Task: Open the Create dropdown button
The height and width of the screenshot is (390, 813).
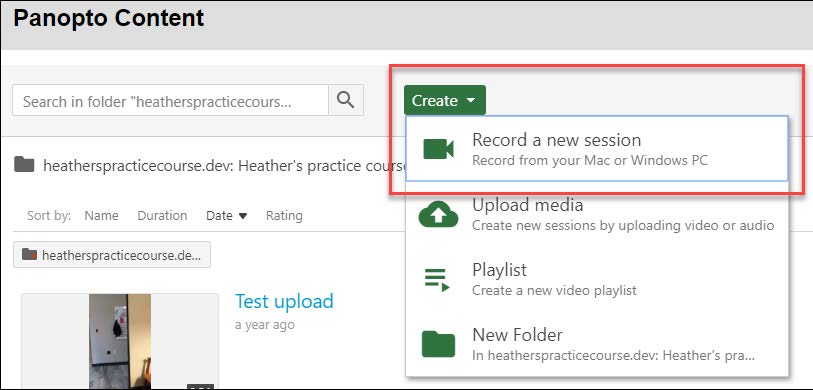Action: click(444, 100)
